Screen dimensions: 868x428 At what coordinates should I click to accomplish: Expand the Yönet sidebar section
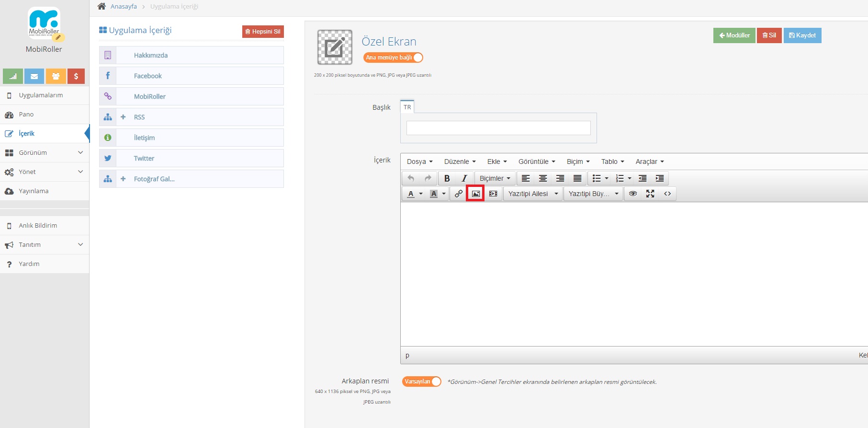point(45,172)
